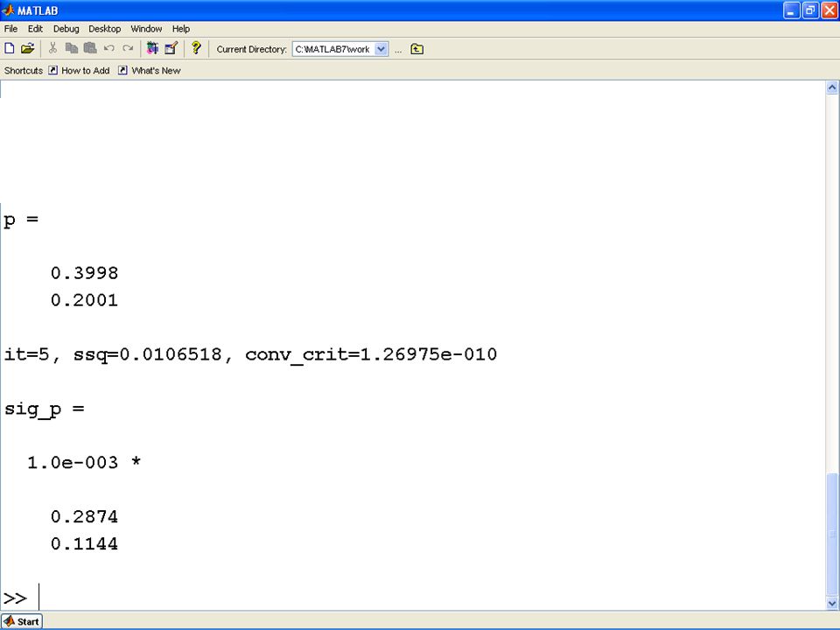Click the New M-file icon

coord(10,49)
